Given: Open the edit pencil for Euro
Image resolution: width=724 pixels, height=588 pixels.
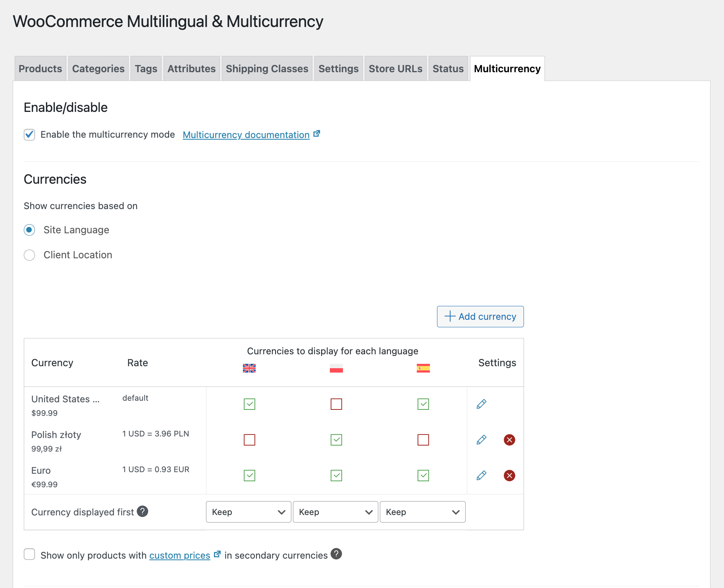Looking at the screenshot, I should pos(481,475).
